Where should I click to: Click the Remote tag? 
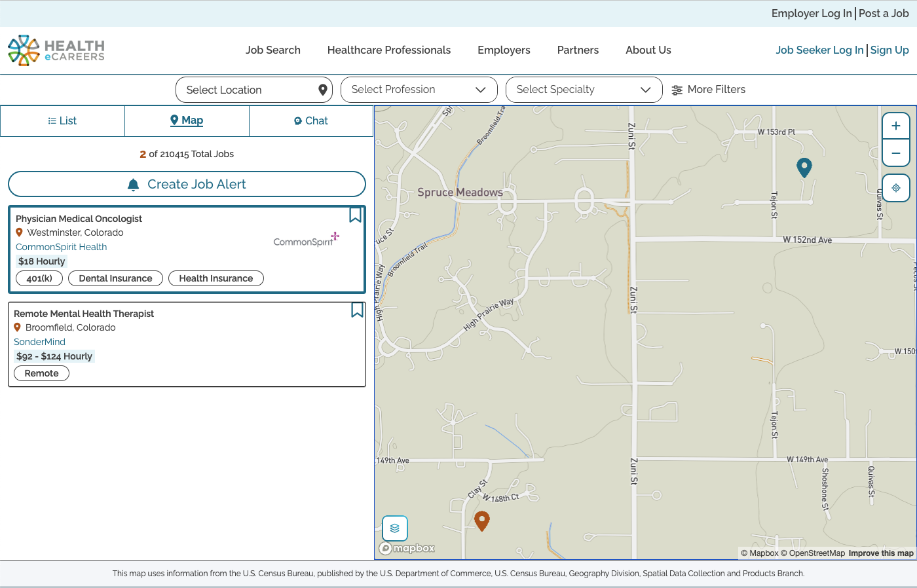click(x=41, y=373)
